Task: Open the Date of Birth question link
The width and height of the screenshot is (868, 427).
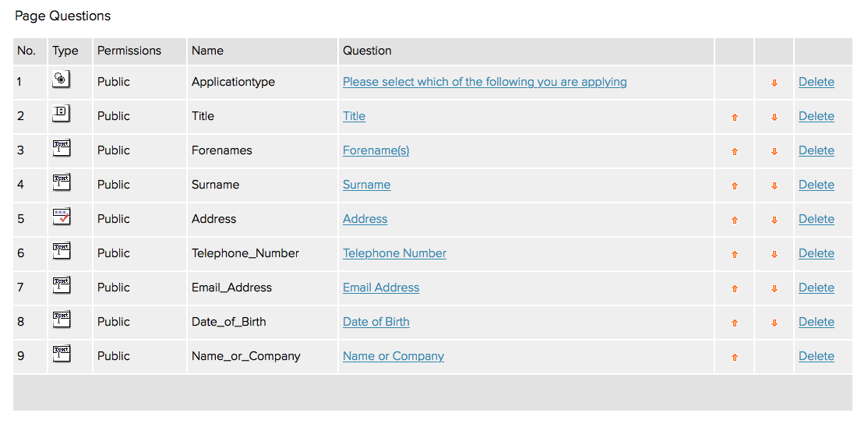Action: tap(376, 322)
